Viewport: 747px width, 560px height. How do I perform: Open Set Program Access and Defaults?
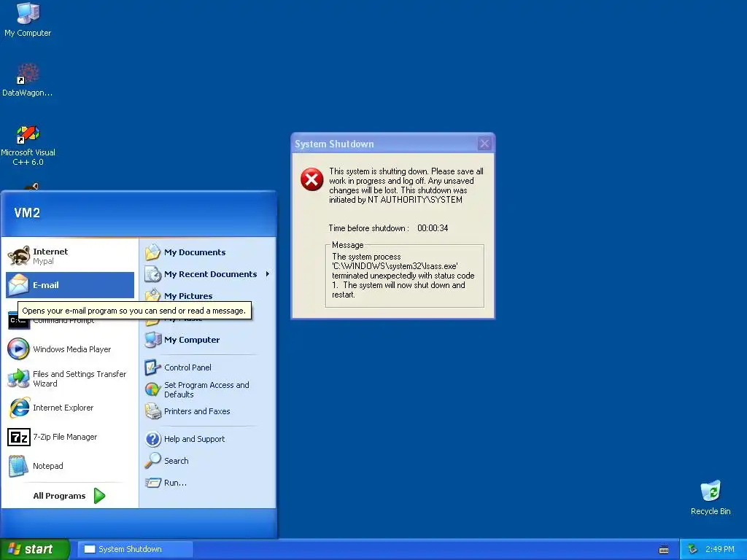[208, 389]
